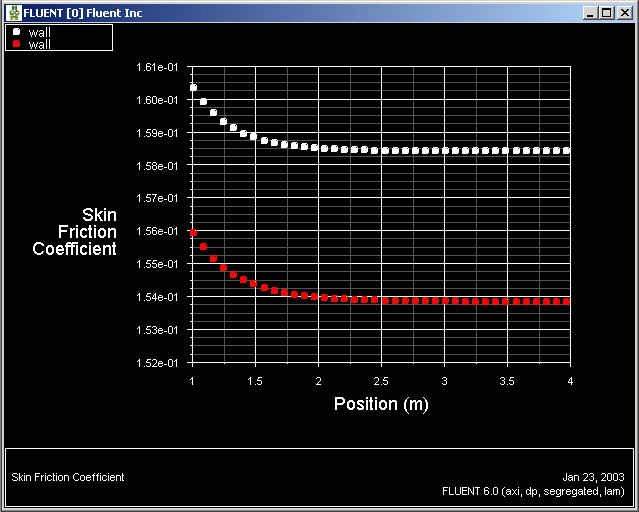Click 'Skin Friction Coefficient' caption in footer
Viewport: 639px width, 512px height.
pyautogui.click(x=68, y=477)
